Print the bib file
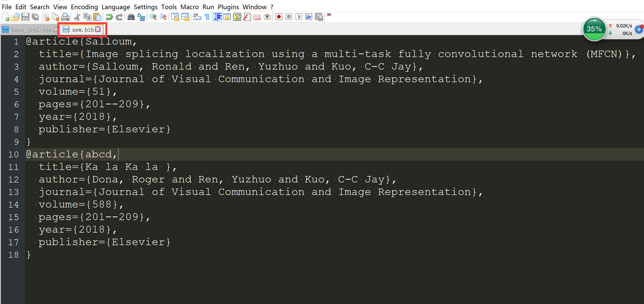Viewport: 644px width, 304px height. point(66,17)
